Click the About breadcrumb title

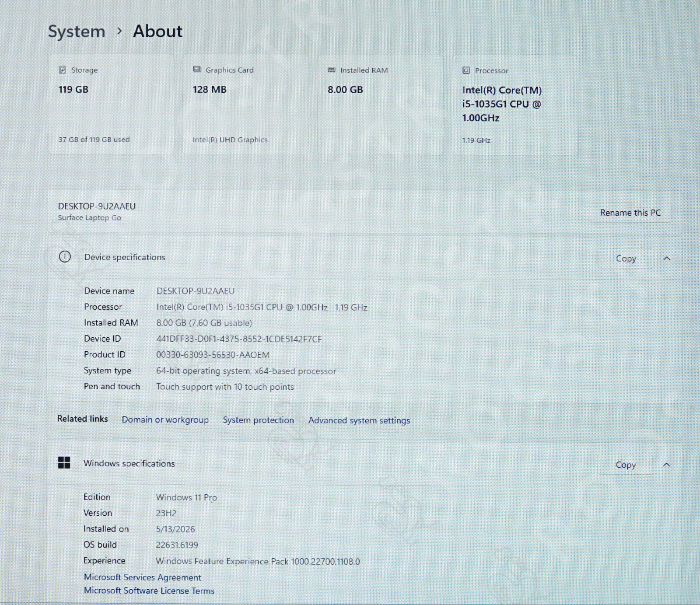[157, 31]
